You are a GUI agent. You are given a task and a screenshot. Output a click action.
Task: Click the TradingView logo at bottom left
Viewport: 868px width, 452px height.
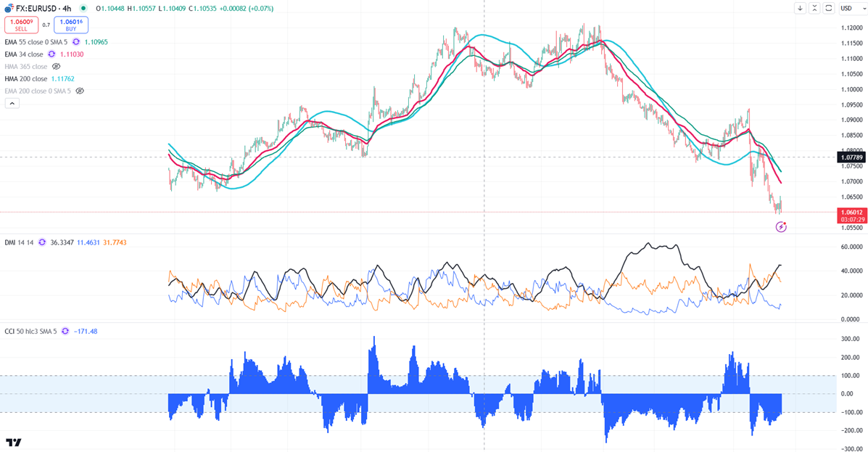point(14,442)
